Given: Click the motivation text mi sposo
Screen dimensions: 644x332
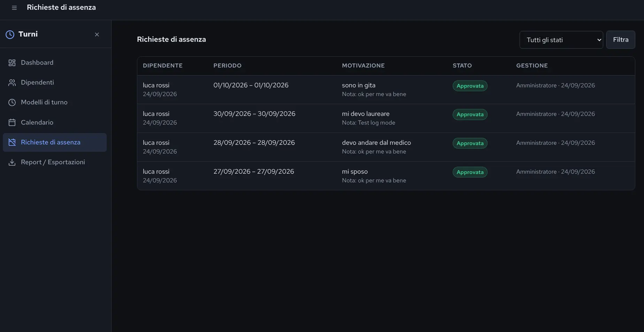Looking at the screenshot, I should pos(355,172).
